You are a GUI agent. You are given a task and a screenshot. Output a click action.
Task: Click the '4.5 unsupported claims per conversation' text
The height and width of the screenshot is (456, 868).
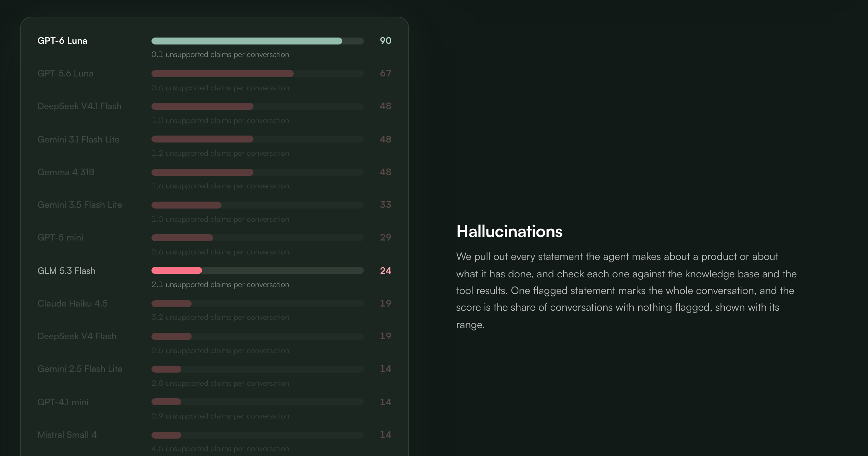coord(220,449)
